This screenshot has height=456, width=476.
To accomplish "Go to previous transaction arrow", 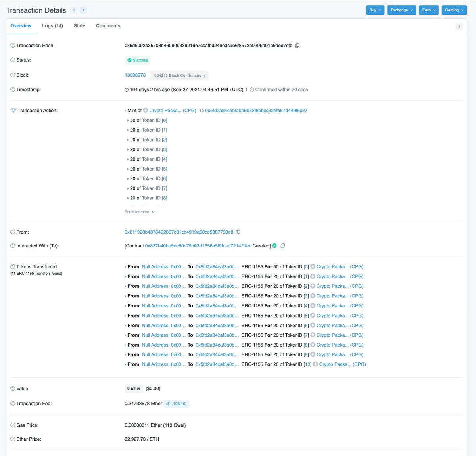I will point(74,10).
